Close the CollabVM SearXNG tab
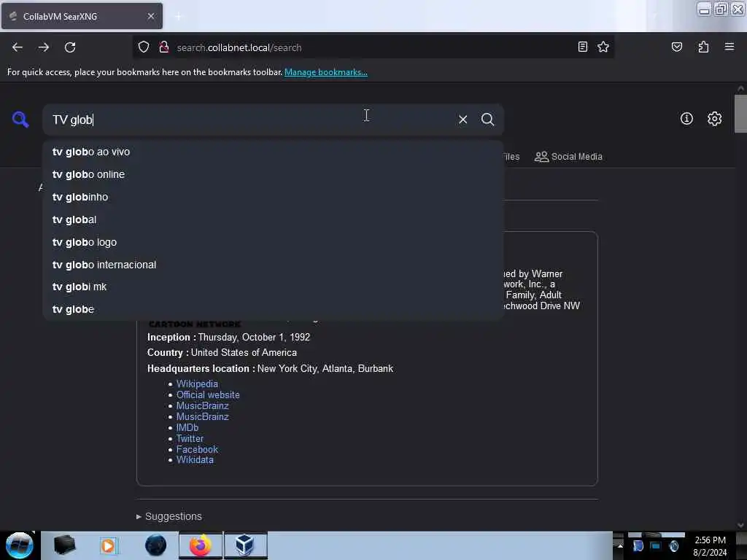This screenshot has height=560, width=747. coord(150,16)
